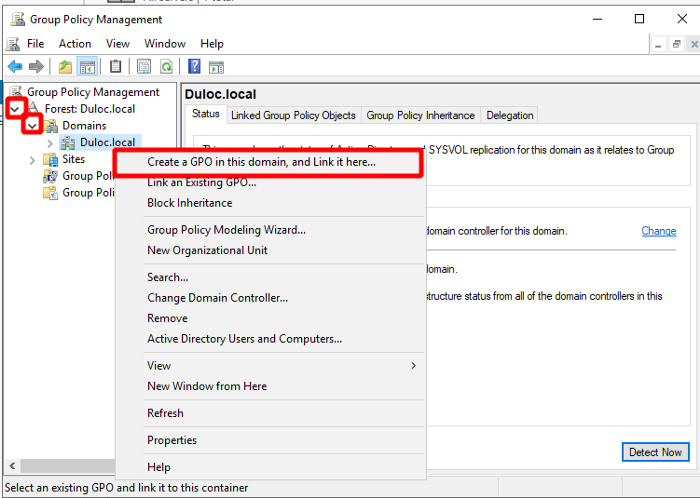Collapse the Forest: Duloc.local node
The width and height of the screenshot is (700, 498).
[15, 109]
